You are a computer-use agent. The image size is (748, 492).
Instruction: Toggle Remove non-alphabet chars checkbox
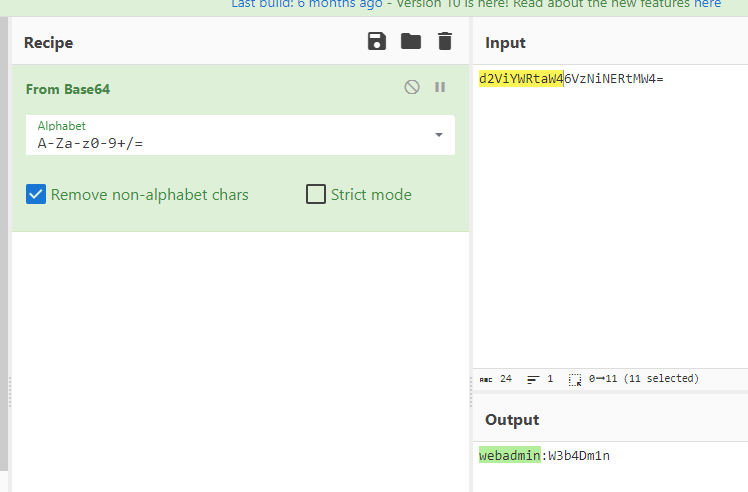[x=36, y=194]
